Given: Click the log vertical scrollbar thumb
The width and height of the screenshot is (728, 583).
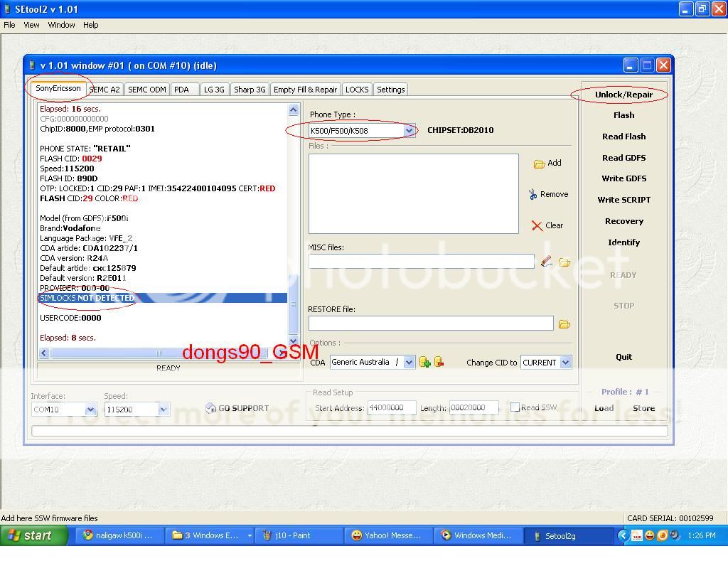Looking at the screenshot, I should 293,304.
